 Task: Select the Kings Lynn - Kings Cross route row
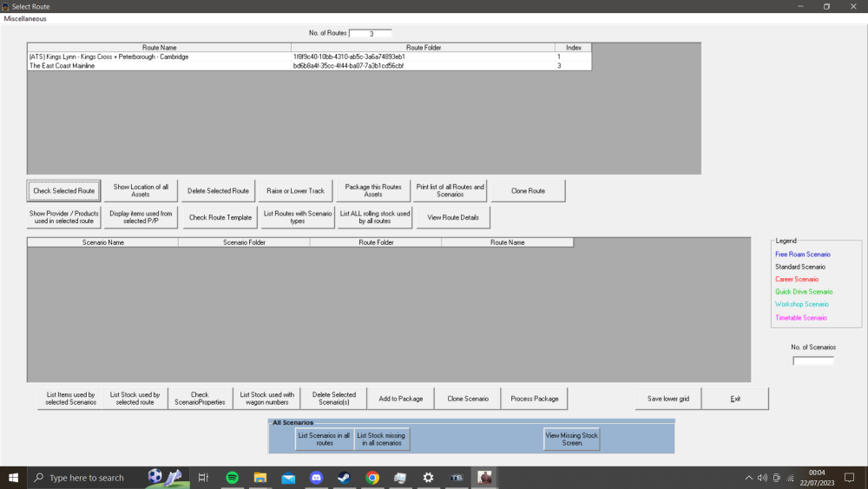[x=309, y=56]
